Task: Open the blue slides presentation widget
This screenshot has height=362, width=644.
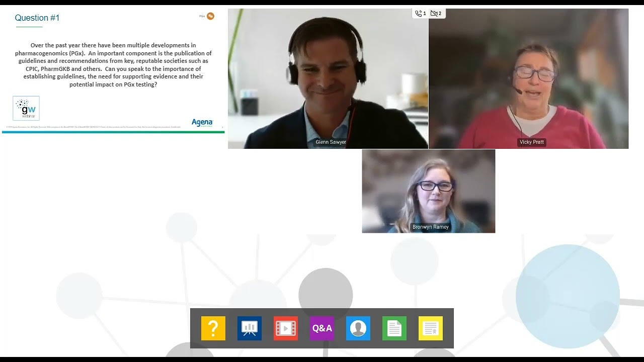Action: (x=250, y=328)
